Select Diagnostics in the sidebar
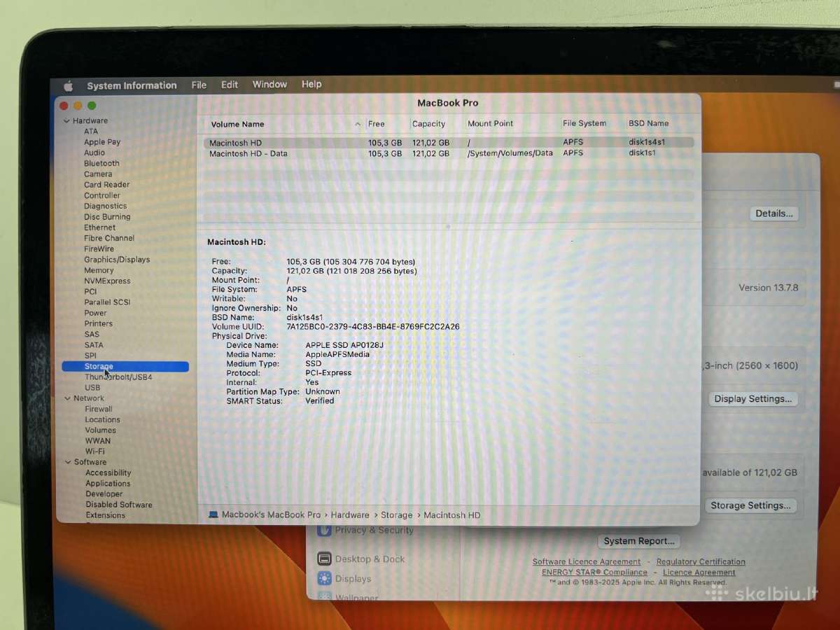This screenshot has height=630, width=840. tap(106, 206)
